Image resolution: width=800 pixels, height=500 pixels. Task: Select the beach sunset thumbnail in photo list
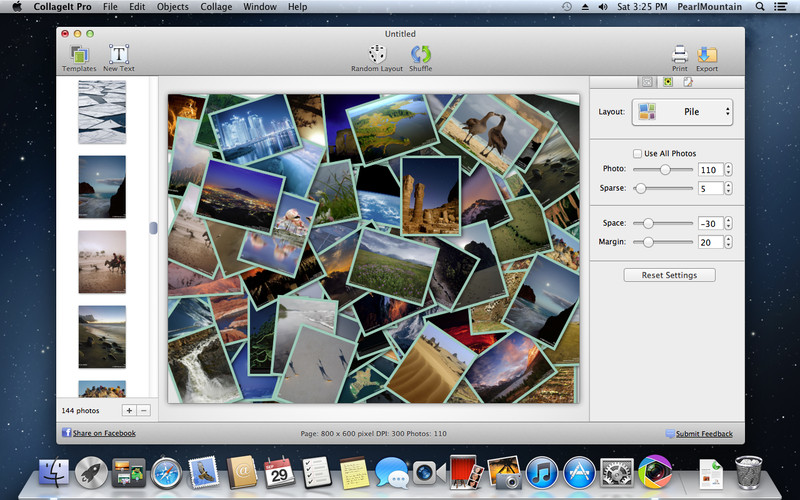pos(102,337)
